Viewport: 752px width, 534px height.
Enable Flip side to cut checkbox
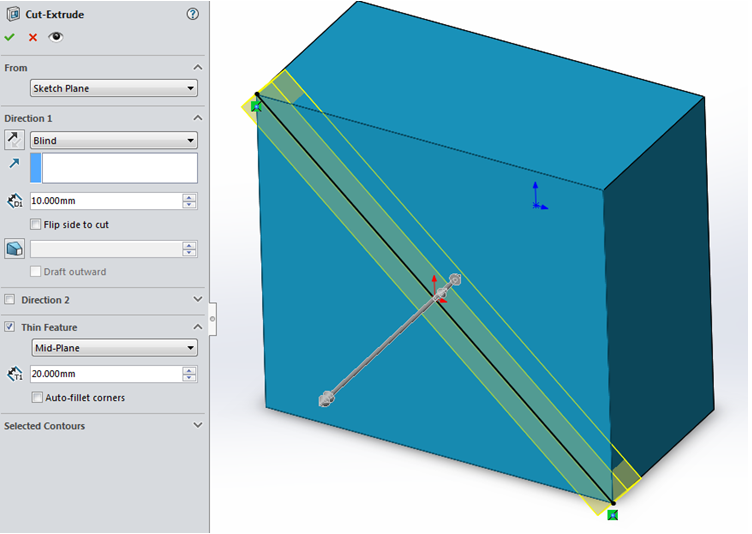[x=35, y=224]
